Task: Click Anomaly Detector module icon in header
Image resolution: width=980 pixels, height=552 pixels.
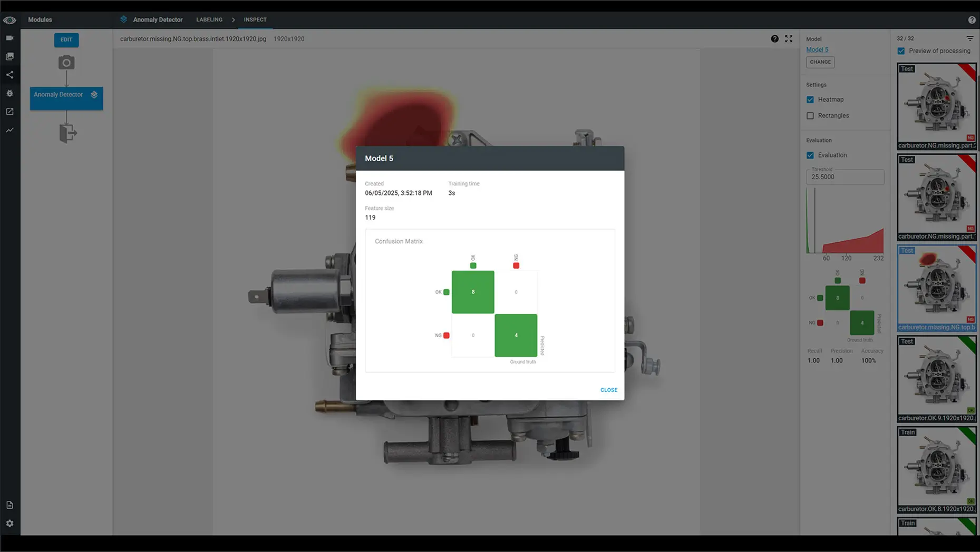Action: point(124,19)
